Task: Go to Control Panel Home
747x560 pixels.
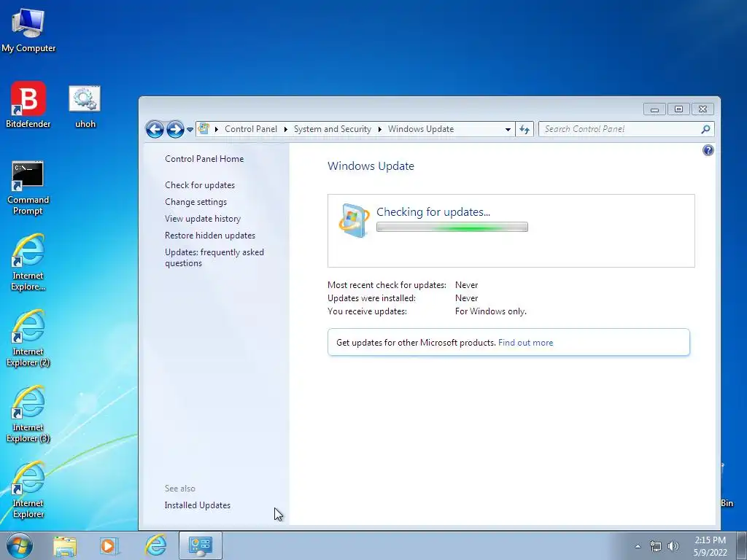Action: (x=204, y=158)
